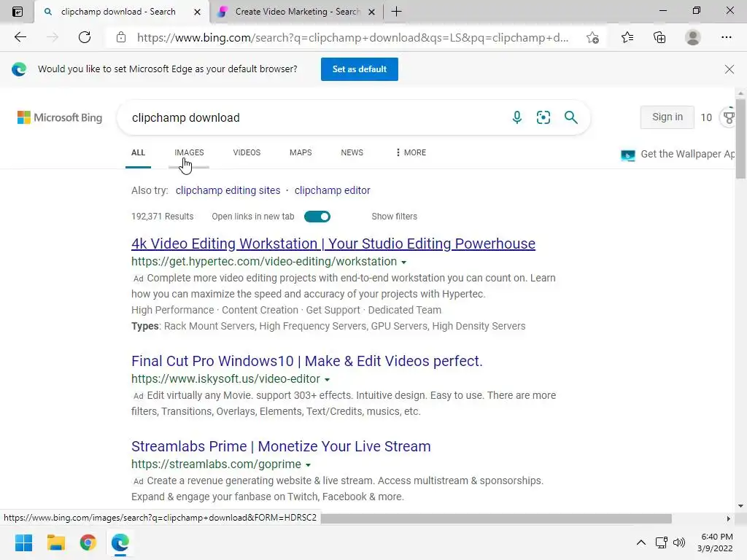Open the tab actions menu icon
747x560 pixels.
pos(18,12)
